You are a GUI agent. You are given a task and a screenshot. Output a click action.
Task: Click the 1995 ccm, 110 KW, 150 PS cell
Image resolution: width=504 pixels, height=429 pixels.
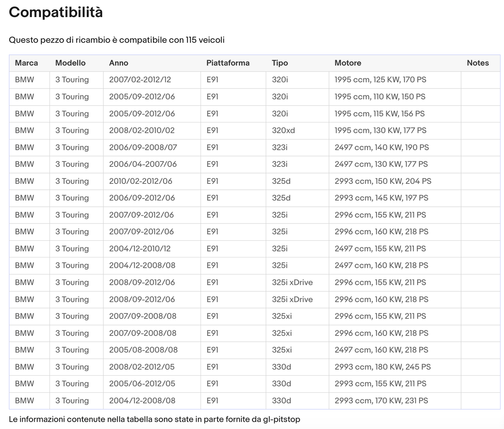(x=395, y=97)
